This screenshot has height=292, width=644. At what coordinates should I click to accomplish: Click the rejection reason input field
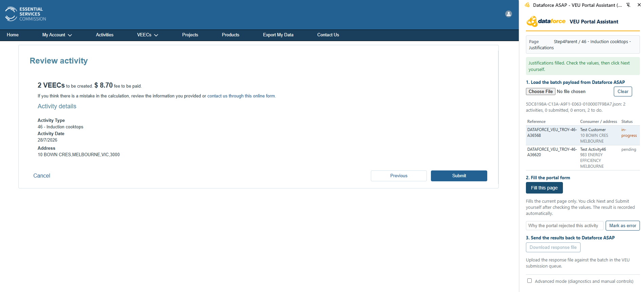[565, 225]
